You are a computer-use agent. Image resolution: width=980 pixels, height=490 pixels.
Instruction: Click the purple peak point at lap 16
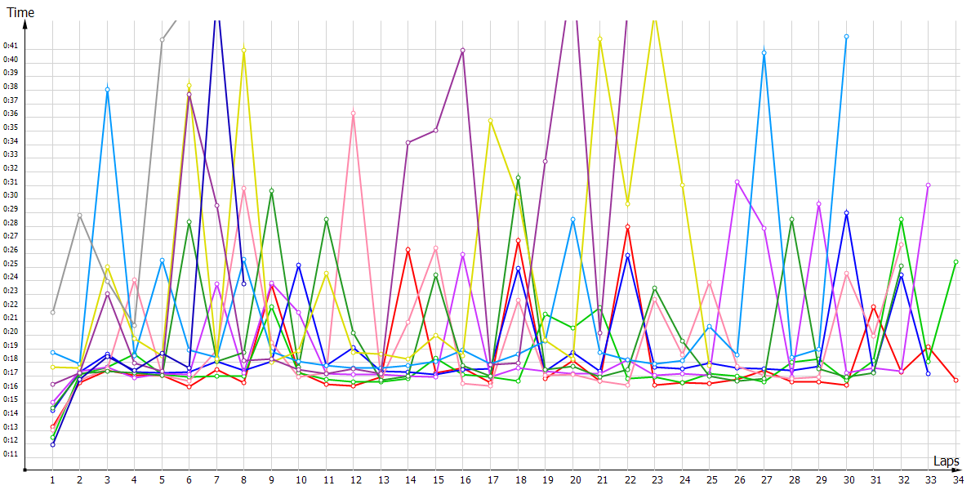pos(463,51)
